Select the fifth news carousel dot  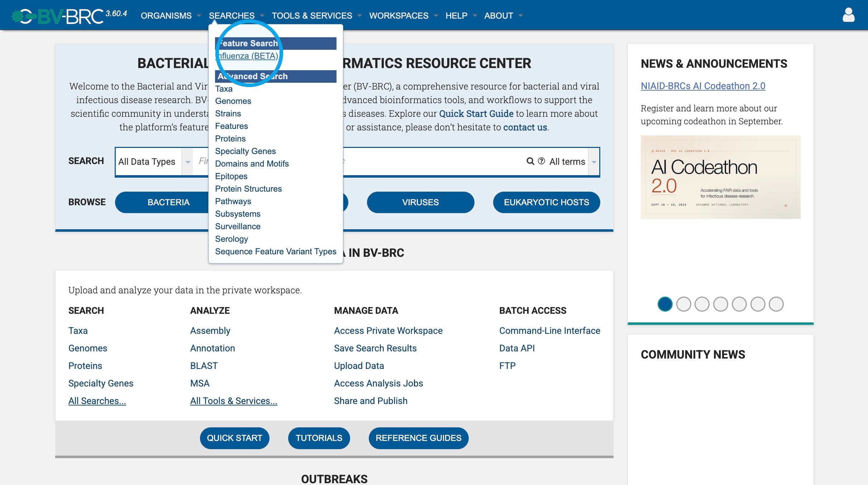(x=739, y=304)
